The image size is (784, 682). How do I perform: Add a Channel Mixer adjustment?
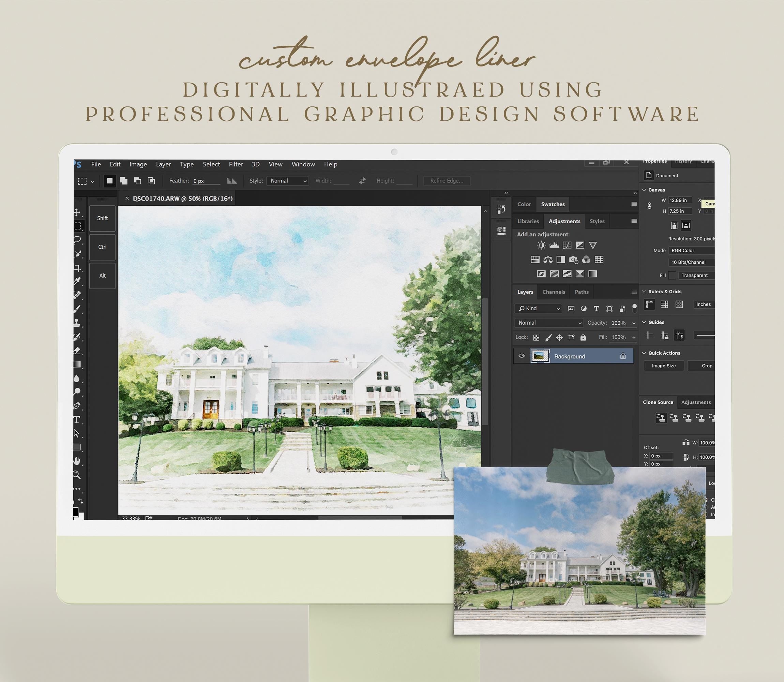(x=586, y=260)
